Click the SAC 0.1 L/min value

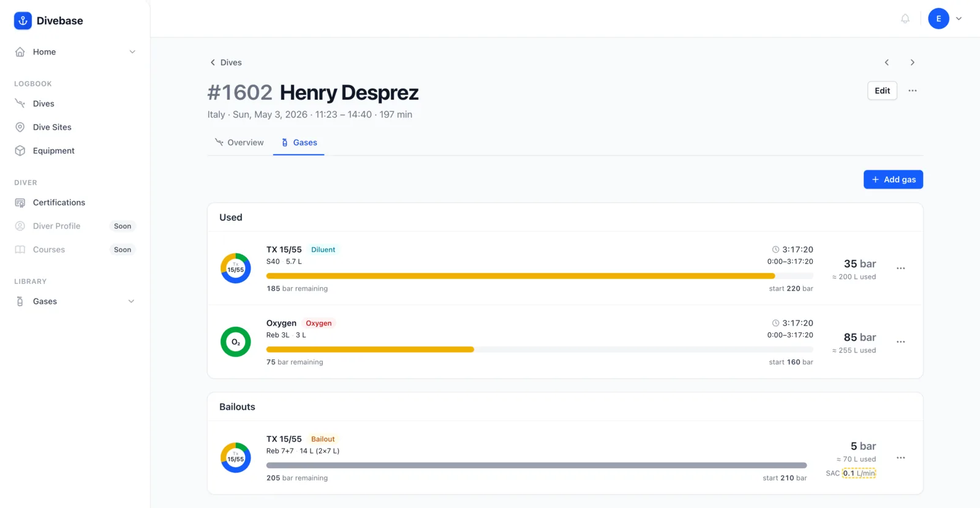click(859, 473)
